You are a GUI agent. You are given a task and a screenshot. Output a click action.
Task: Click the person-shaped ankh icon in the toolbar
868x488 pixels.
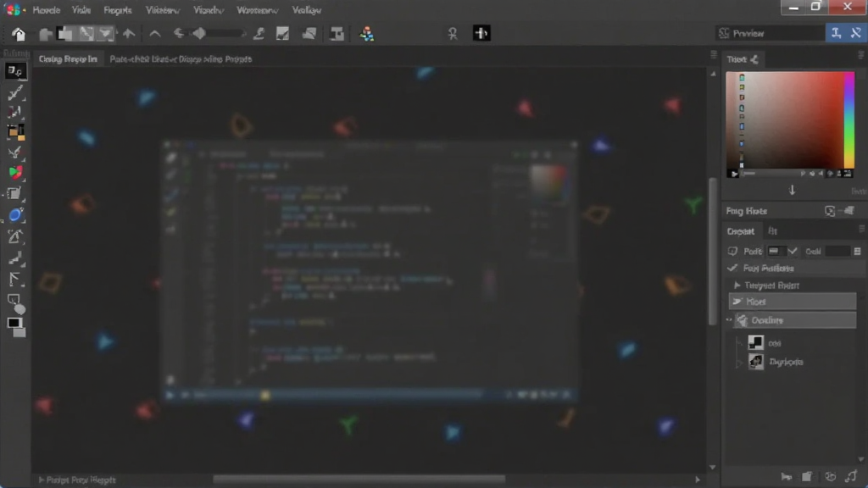[x=453, y=34]
